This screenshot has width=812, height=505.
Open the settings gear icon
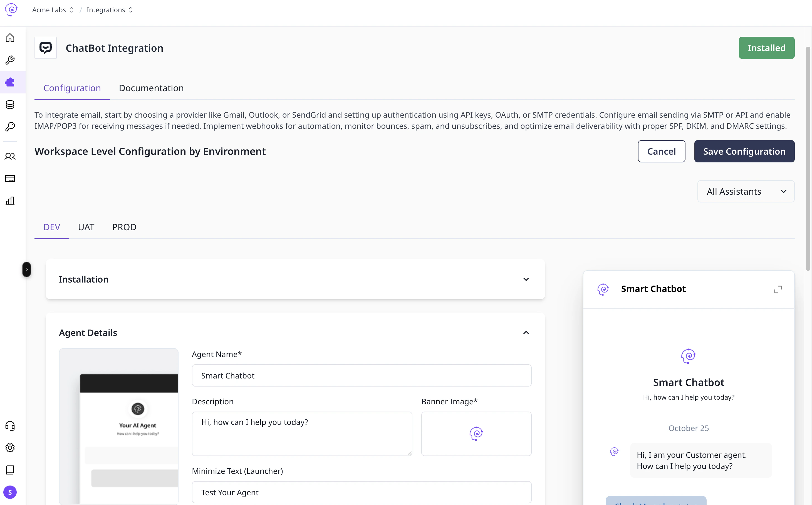tap(10, 448)
